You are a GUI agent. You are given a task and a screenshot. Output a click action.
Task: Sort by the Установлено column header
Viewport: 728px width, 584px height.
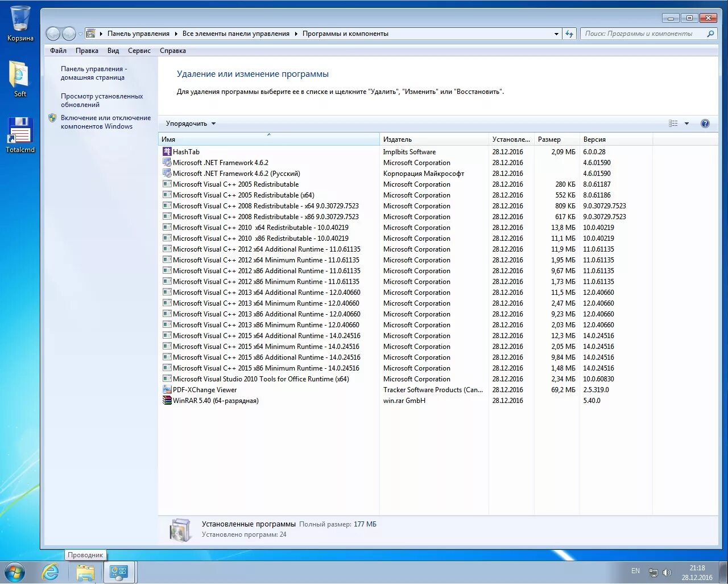[511, 139]
